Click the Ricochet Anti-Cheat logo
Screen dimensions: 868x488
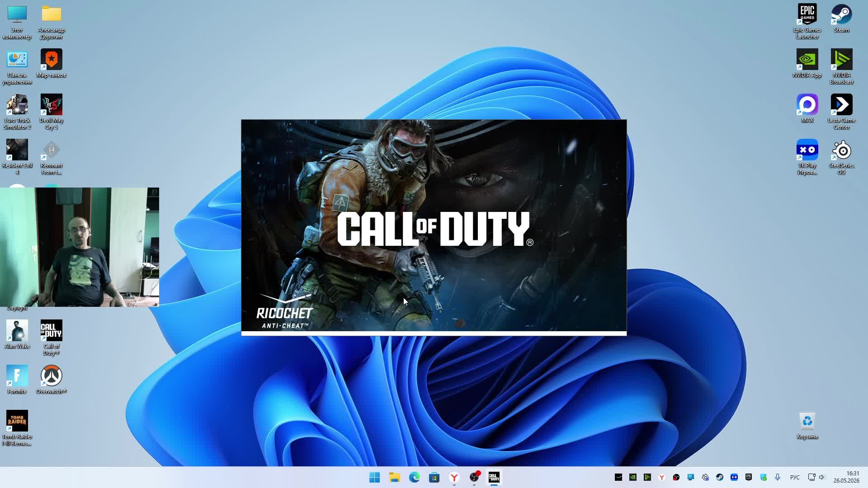point(285,311)
